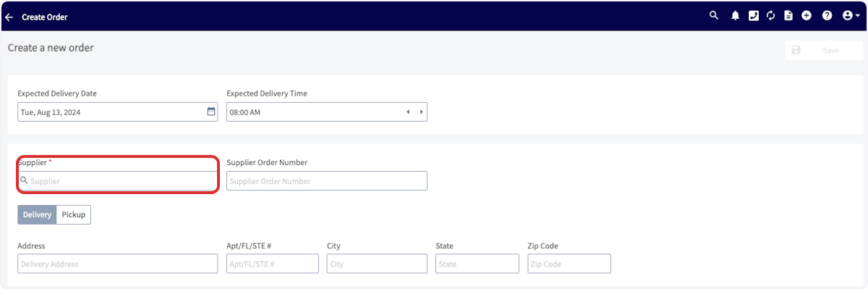Click the search icon inside Supplier field
Viewport: 868px width, 289px height.
tap(24, 181)
